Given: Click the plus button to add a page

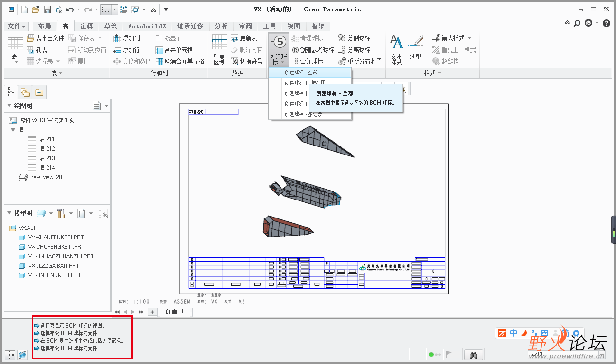Looking at the screenshot, I should click(152, 311).
